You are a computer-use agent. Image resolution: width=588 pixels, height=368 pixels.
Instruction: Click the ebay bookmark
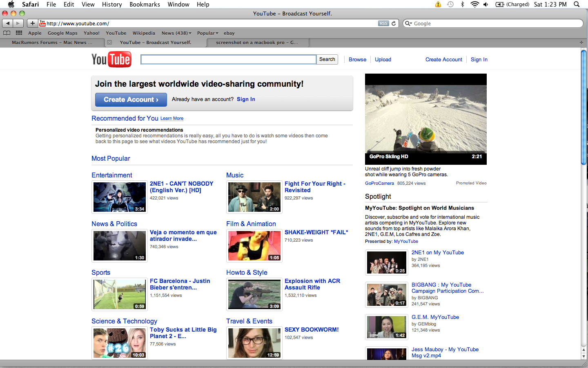click(x=229, y=33)
